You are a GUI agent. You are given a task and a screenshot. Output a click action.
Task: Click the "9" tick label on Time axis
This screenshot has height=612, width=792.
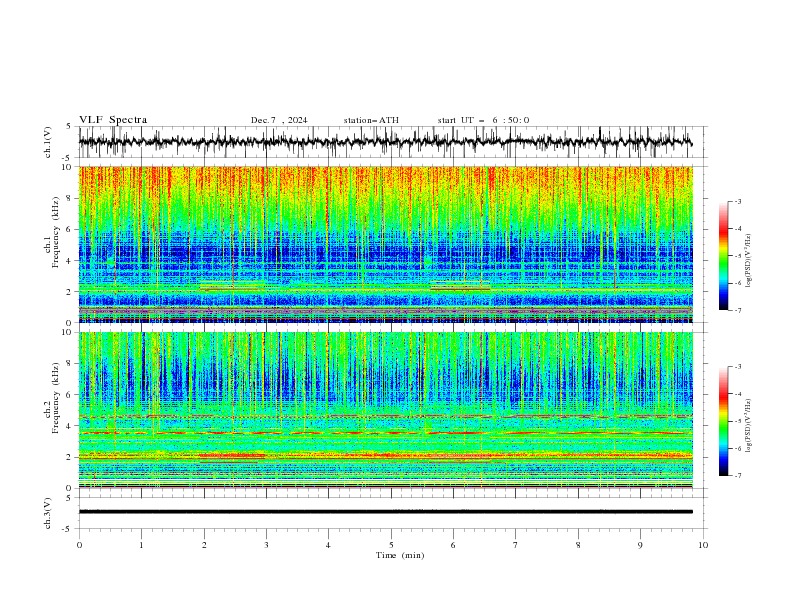[640, 545]
